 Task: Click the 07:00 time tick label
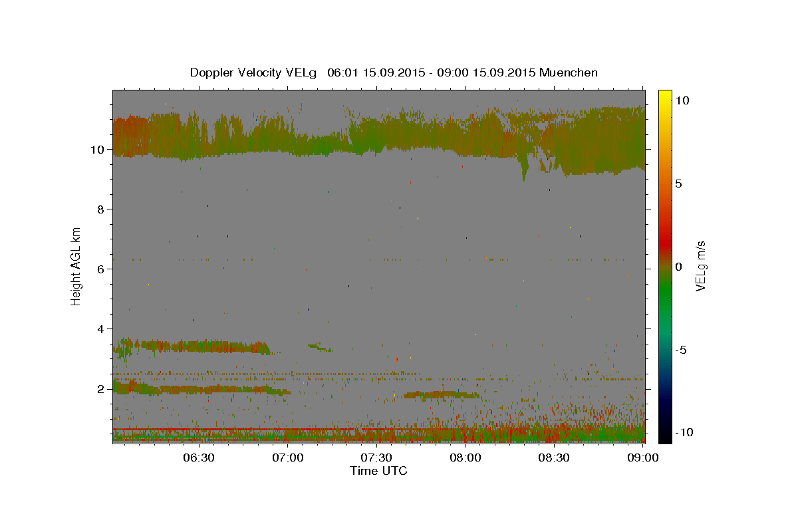pyautogui.click(x=287, y=458)
